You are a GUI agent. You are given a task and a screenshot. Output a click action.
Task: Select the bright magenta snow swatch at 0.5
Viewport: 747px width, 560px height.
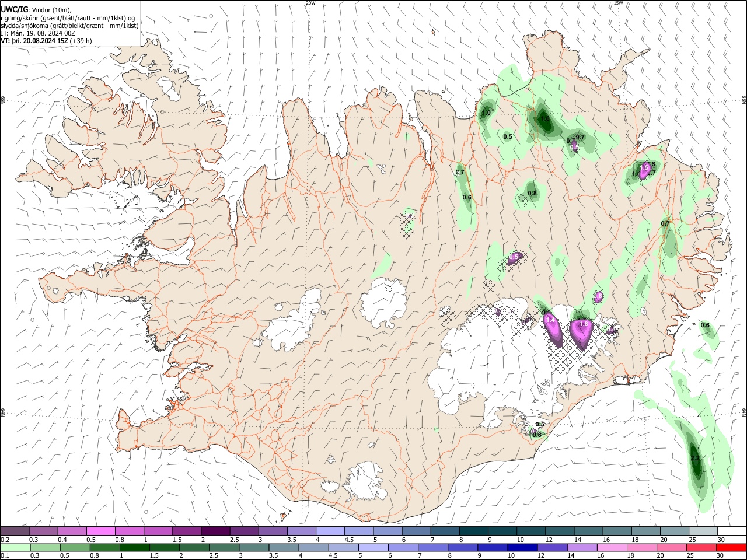[101, 531]
